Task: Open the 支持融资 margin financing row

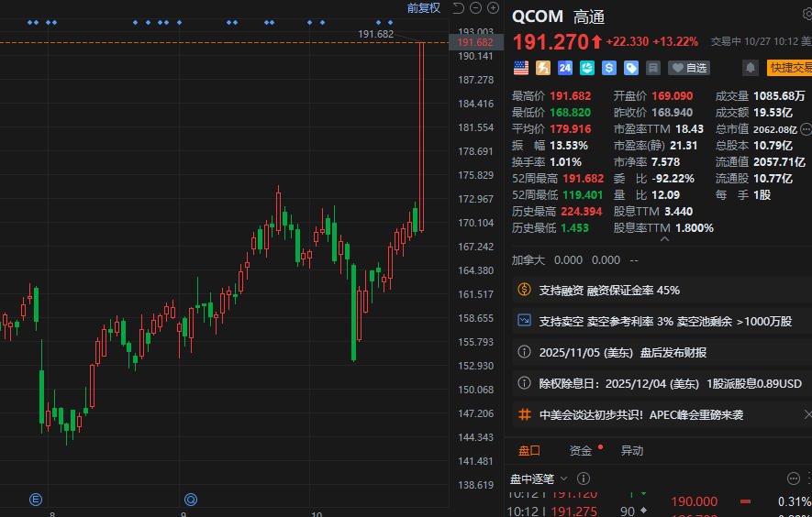Action: [661, 290]
